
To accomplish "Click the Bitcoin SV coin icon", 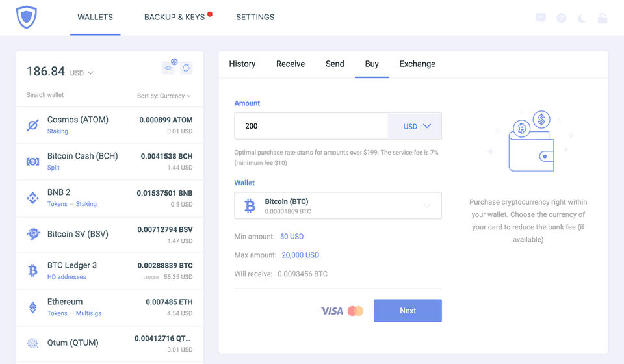I will (32, 235).
